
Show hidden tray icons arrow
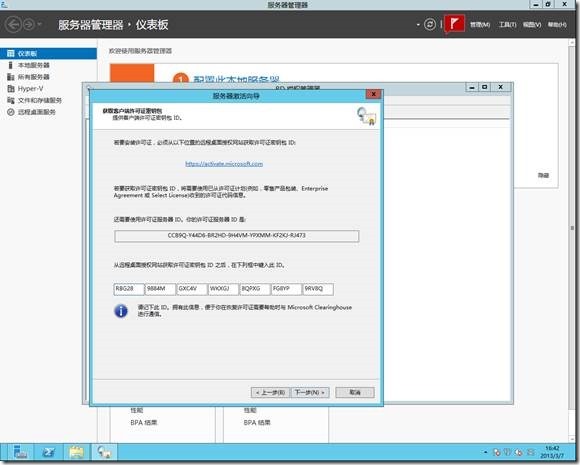tap(485, 452)
